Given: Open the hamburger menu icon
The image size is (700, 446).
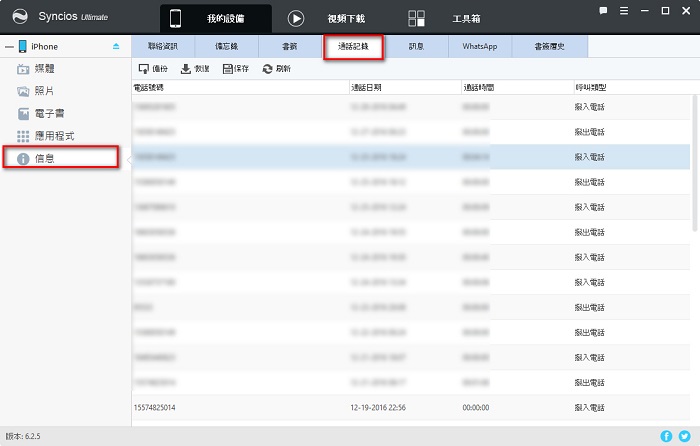Looking at the screenshot, I should tap(624, 11).
